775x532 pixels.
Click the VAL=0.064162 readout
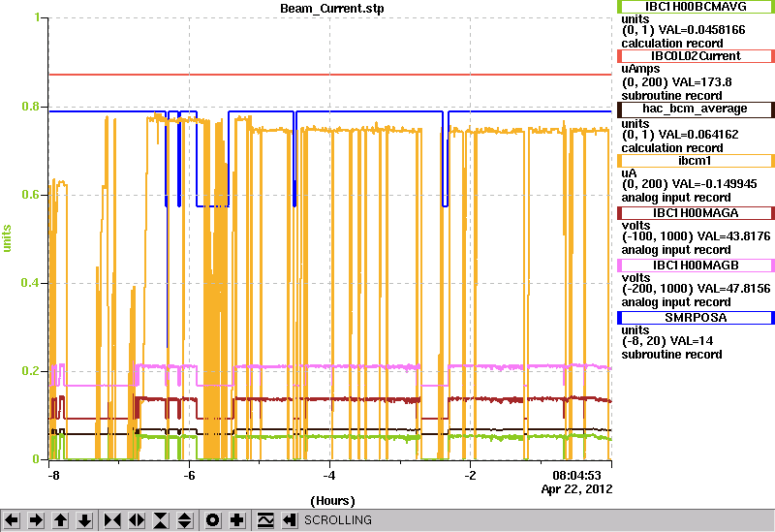(x=698, y=135)
